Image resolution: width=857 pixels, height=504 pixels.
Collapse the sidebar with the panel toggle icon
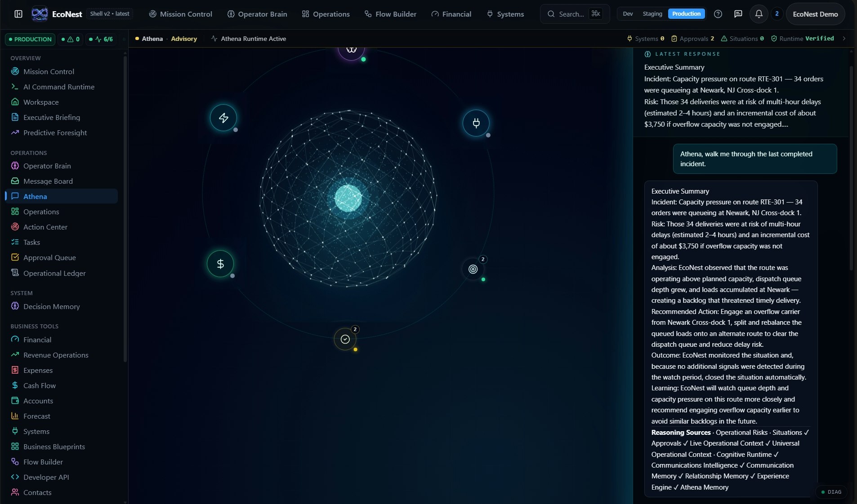point(18,14)
